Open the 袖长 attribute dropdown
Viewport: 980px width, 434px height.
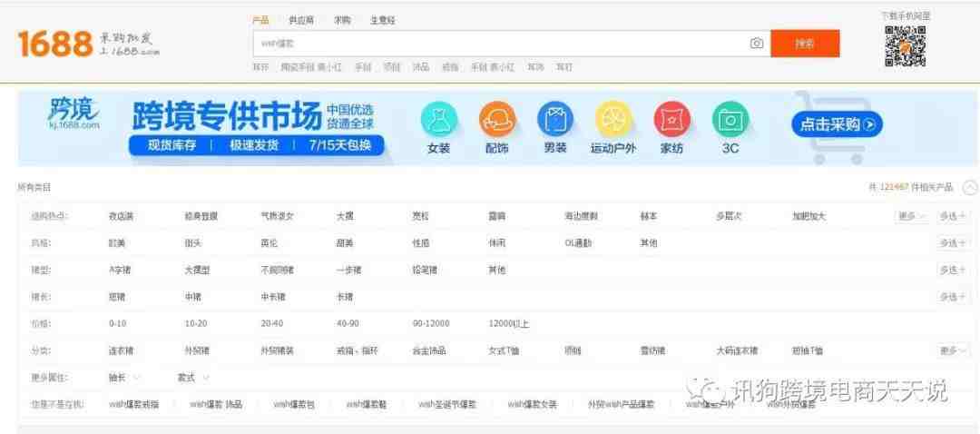click(x=124, y=378)
